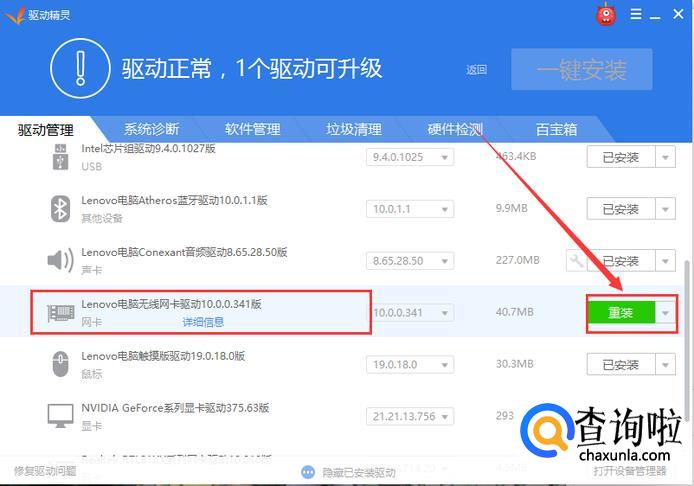Select Lenovo电脑触摸版驱动19.0.18.0版 text
This screenshot has height=486, width=694.
point(163,356)
